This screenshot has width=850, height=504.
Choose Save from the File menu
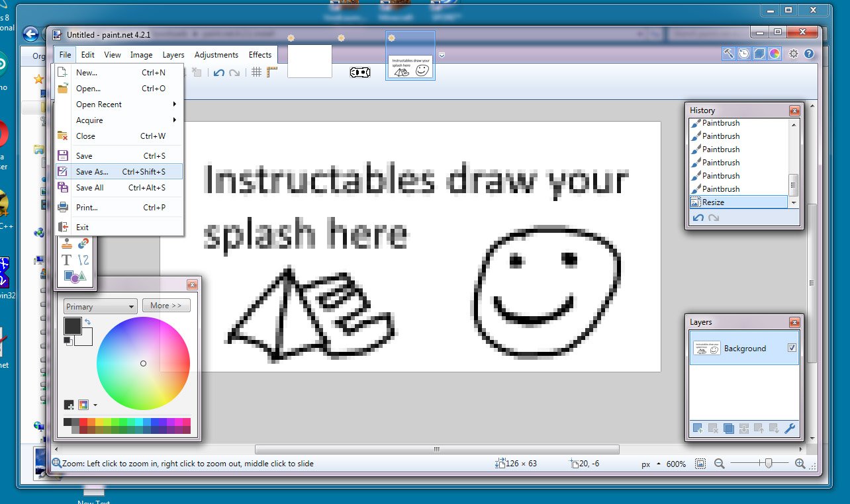(118, 156)
